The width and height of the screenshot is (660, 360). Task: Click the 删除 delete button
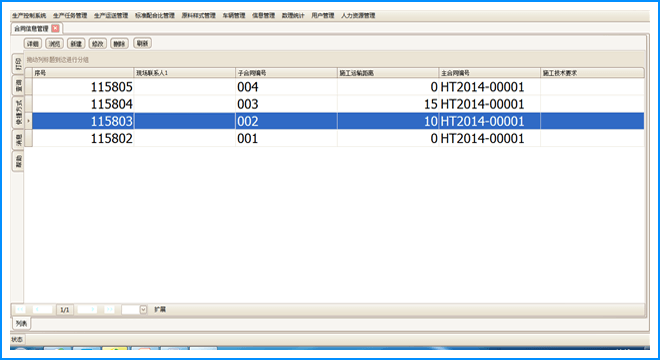pos(120,44)
